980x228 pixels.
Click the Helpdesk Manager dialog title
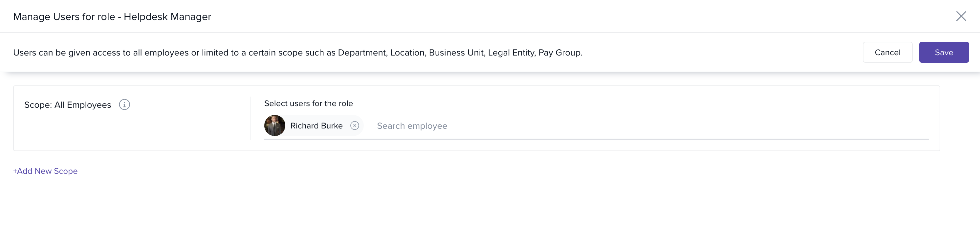[x=167, y=17]
